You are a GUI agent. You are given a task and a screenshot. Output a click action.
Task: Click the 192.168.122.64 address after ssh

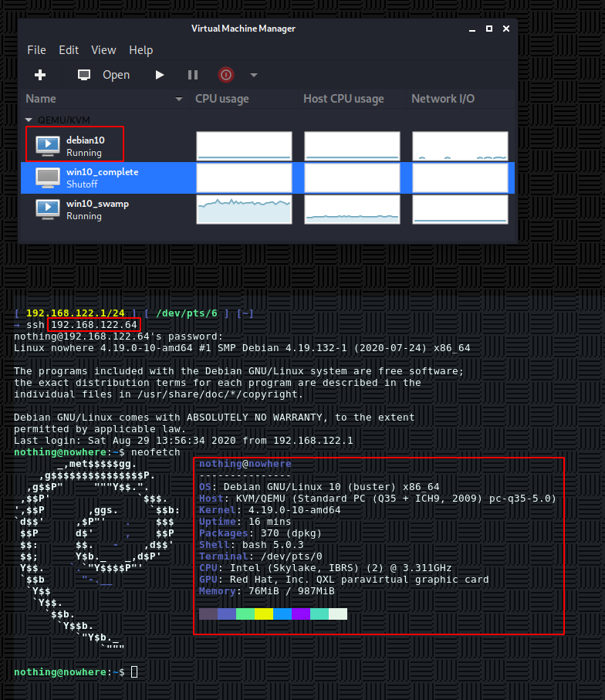[94, 325]
